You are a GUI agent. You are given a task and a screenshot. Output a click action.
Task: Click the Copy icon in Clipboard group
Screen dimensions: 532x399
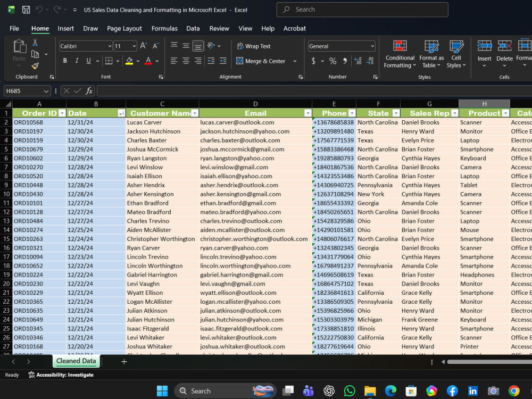[35, 54]
